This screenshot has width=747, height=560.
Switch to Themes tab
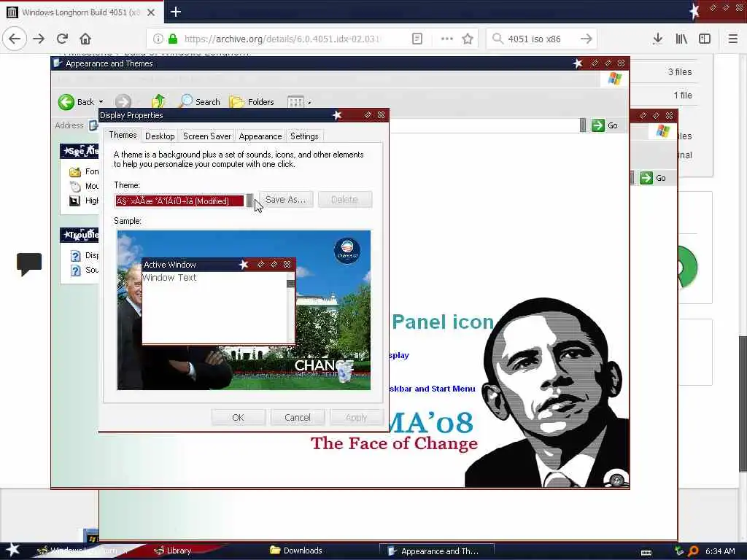(123, 135)
